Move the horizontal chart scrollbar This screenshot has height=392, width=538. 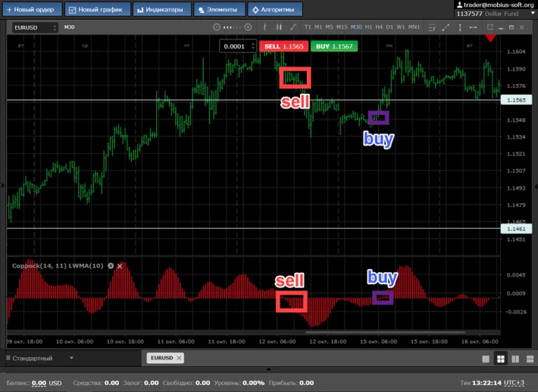385,332
